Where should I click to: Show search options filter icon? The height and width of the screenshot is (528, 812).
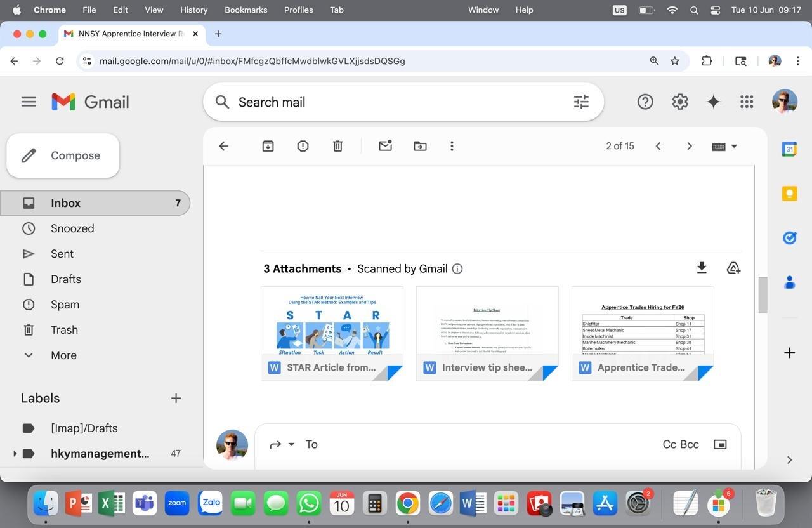pyautogui.click(x=581, y=102)
